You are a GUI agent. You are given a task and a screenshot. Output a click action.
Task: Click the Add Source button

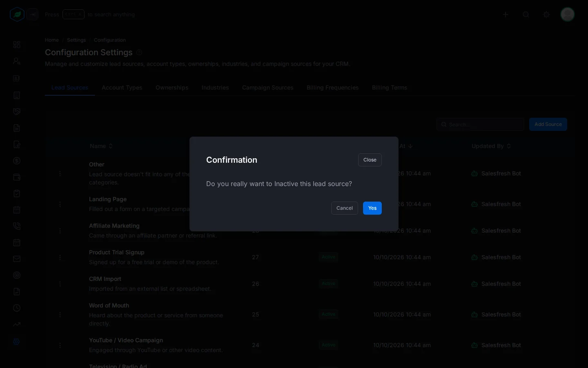point(548,124)
